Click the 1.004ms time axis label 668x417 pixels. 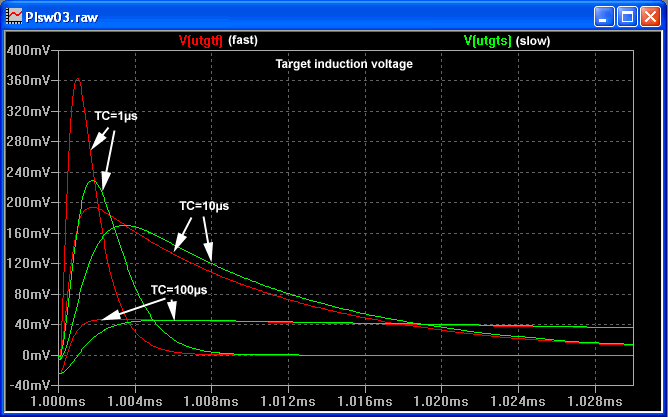[x=135, y=401]
